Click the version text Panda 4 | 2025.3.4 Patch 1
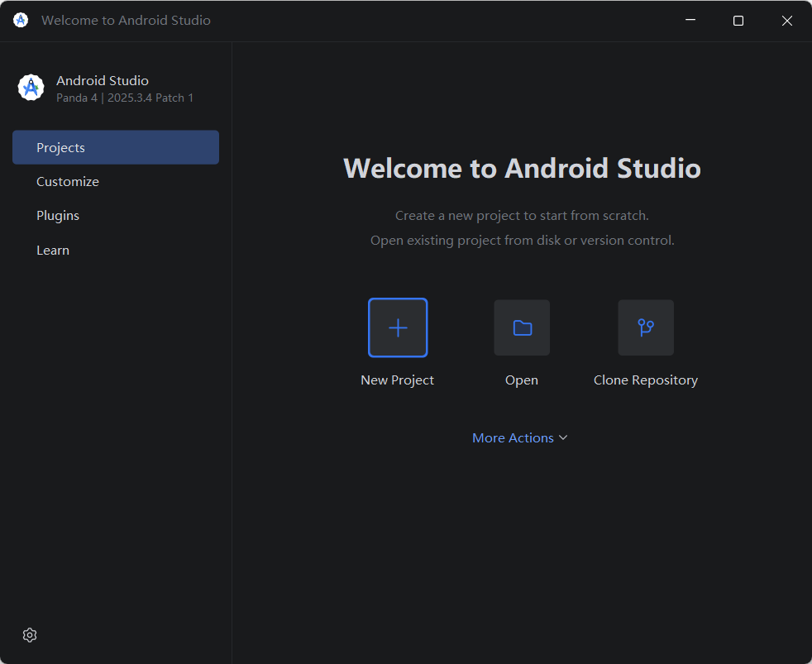This screenshot has width=812, height=664. click(125, 98)
